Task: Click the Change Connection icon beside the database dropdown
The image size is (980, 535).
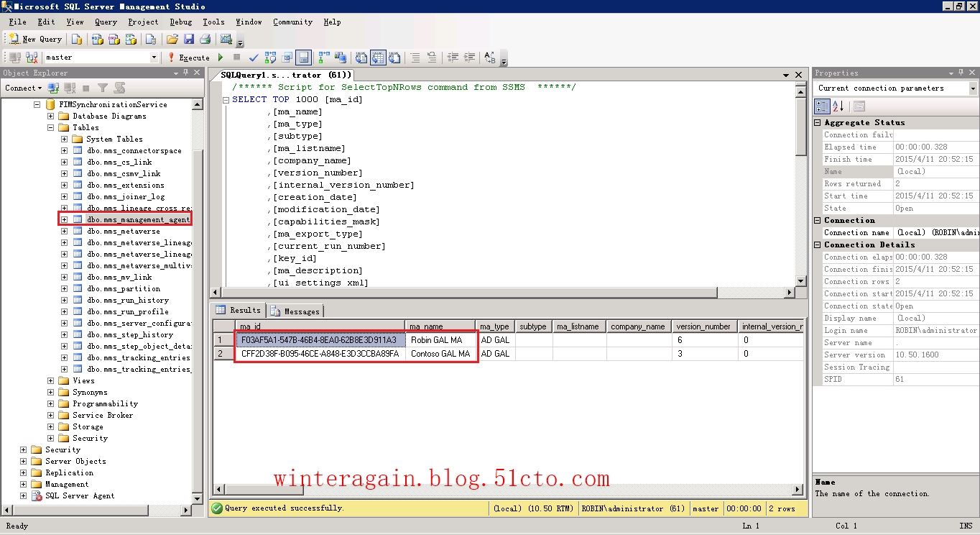Action: click(x=32, y=57)
